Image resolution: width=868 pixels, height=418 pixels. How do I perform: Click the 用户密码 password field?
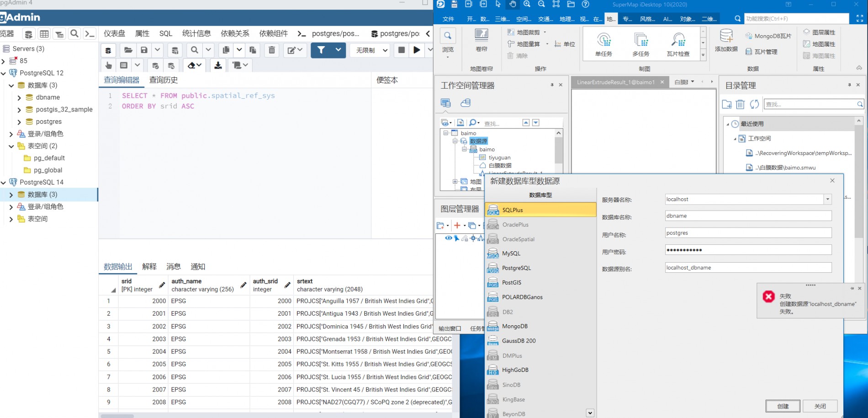coord(748,250)
